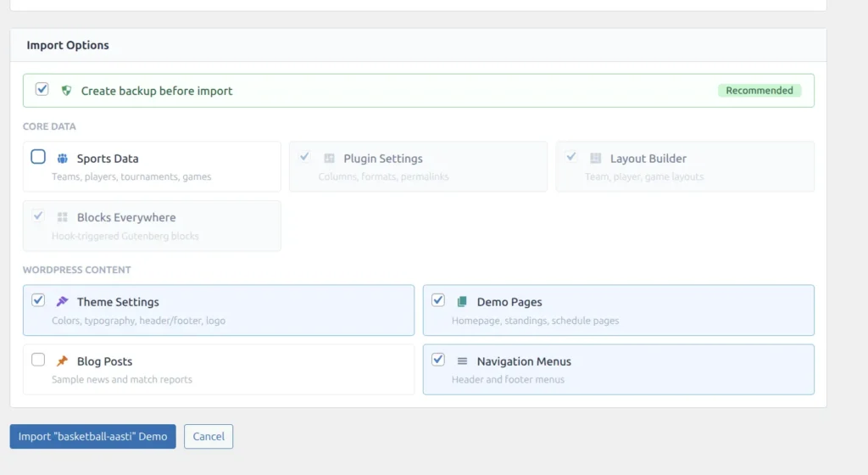Click "Hook-triggered Gutenberg blocks" description
This screenshot has width=868, height=475.
125,236
